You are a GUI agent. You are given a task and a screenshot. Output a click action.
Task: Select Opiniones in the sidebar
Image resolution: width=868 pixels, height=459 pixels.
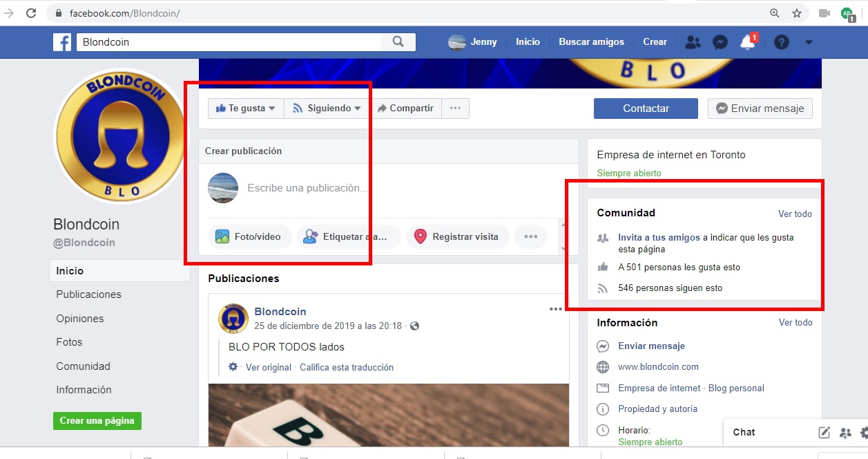pyautogui.click(x=80, y=319)
